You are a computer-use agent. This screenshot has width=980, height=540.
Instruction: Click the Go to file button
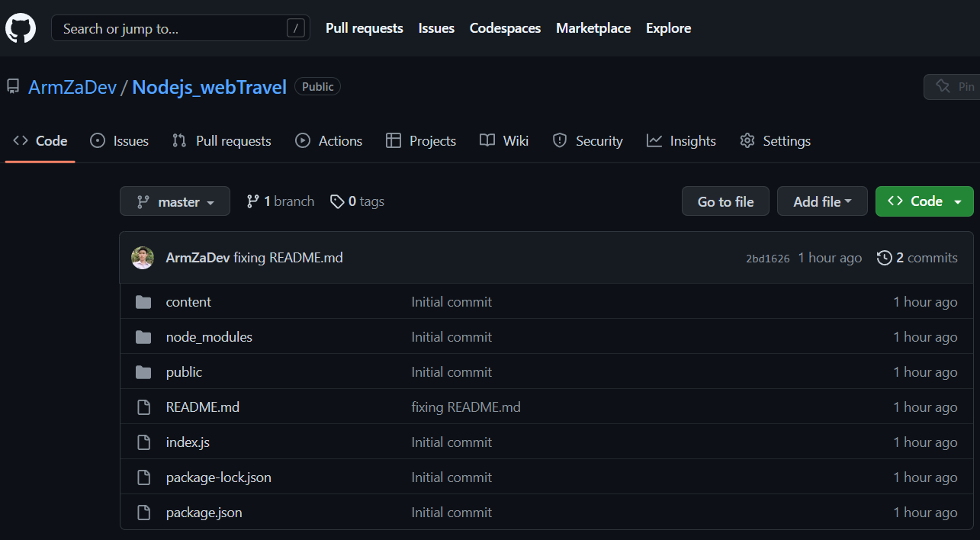click(725, 201)
